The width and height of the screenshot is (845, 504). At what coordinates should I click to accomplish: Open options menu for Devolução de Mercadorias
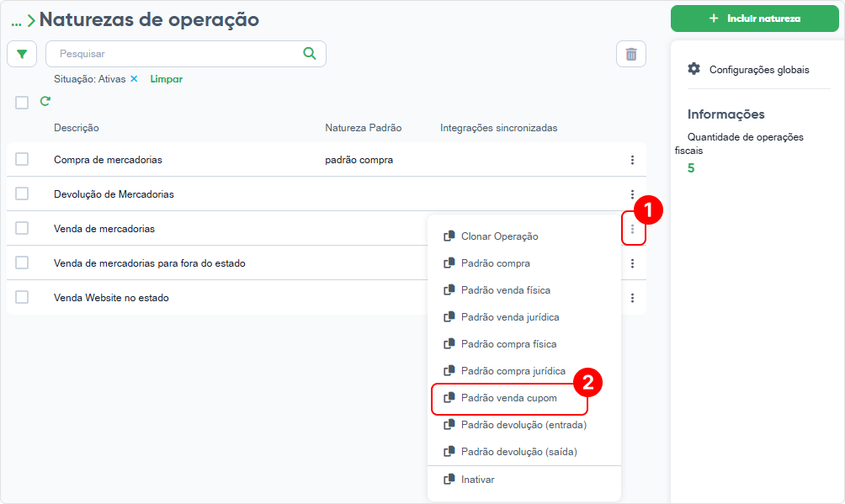click(632, 194)
